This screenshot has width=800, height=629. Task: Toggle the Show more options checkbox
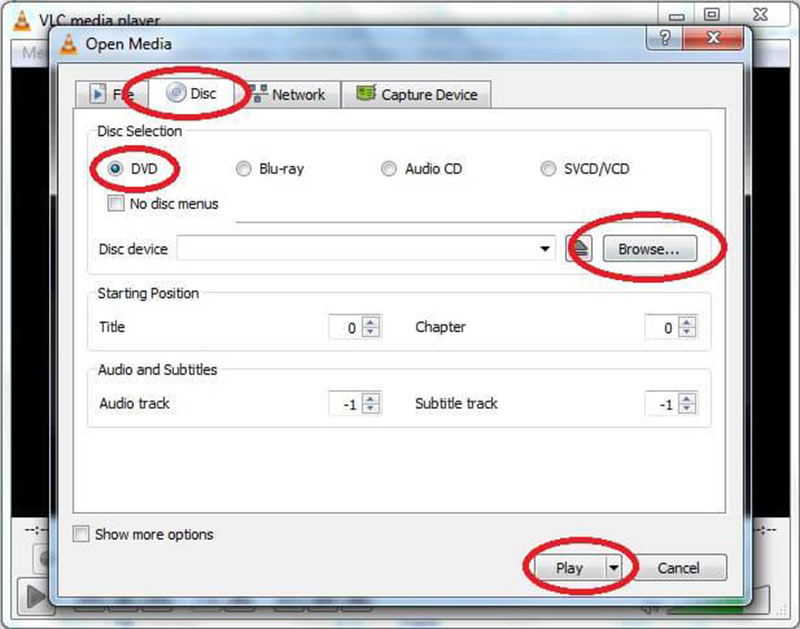click(x=81, y=534)
